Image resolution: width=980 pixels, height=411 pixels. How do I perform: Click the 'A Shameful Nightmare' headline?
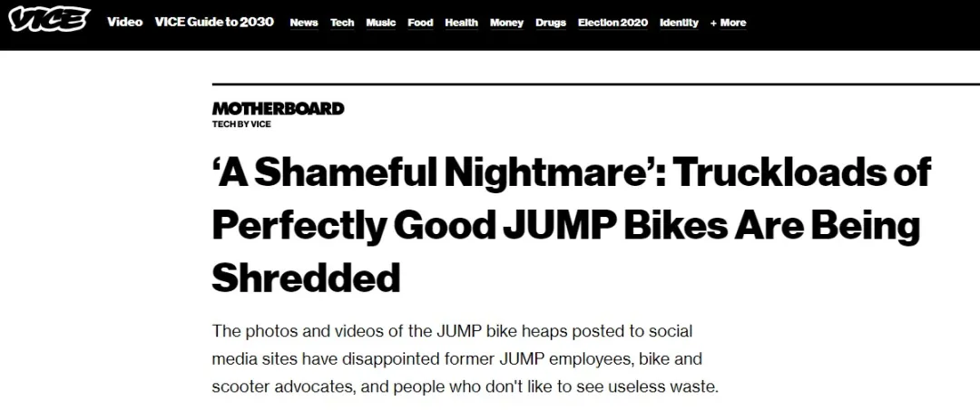[572, 225]
